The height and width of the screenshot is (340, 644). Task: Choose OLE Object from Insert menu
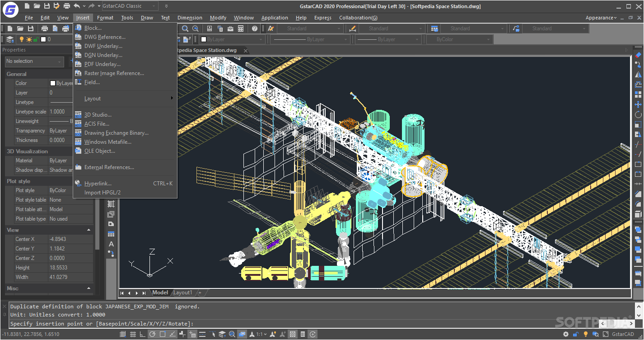pyautogui.click(x=125, y=151)
